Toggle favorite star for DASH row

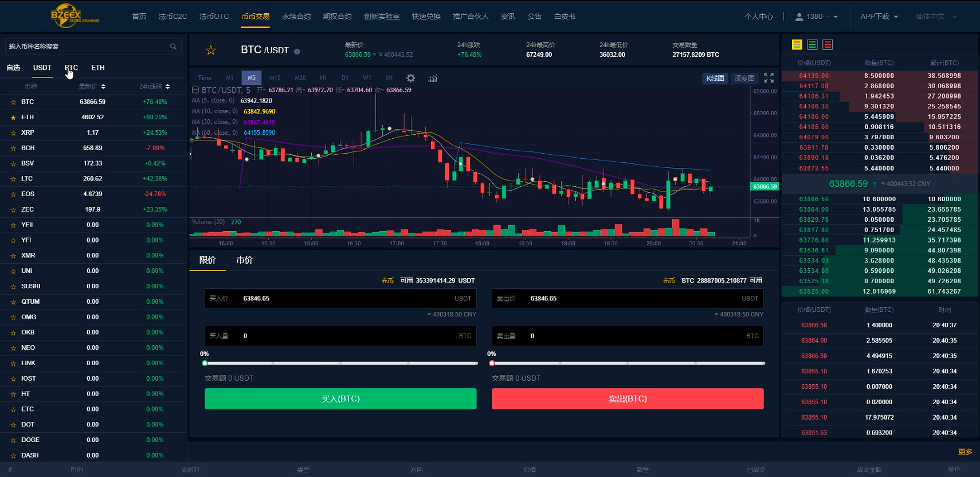pos(13,456)
